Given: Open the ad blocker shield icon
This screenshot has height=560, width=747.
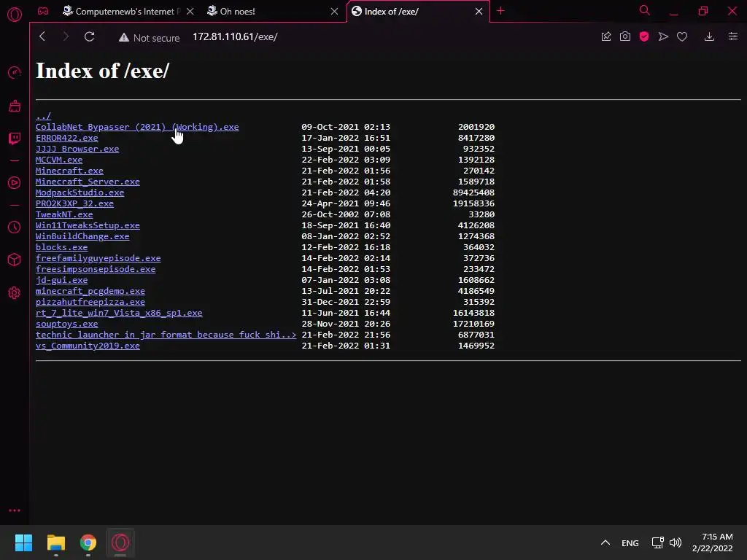Looking at the screenshot, I should [644, 36].
